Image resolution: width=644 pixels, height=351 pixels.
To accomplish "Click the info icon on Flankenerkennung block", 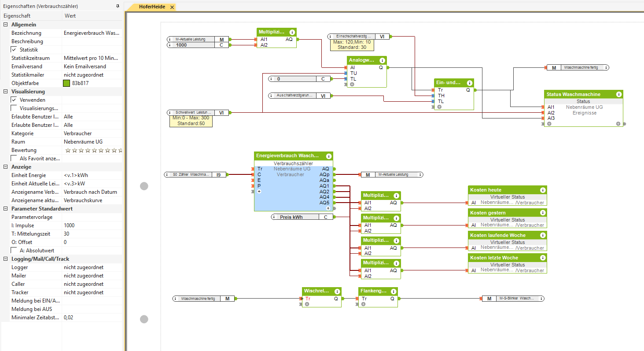I will point(393,291).
